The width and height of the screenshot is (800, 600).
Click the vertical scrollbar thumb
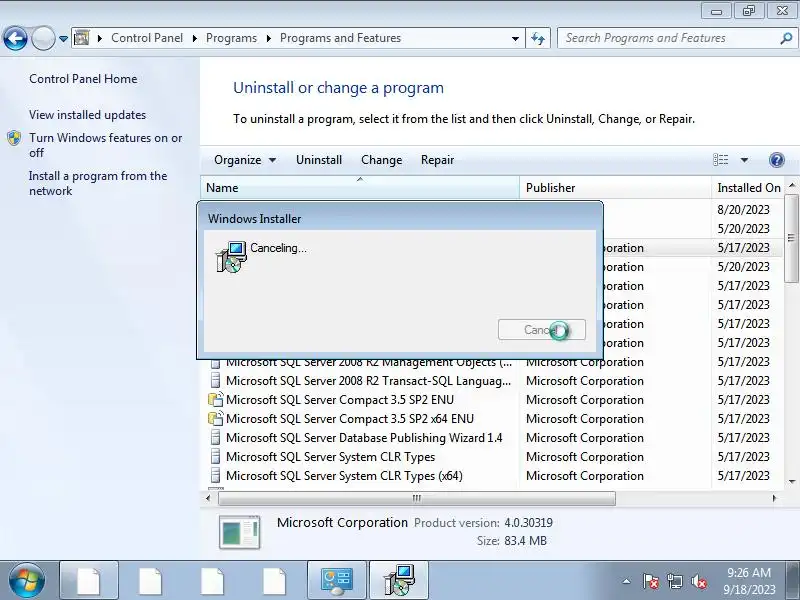791,238
